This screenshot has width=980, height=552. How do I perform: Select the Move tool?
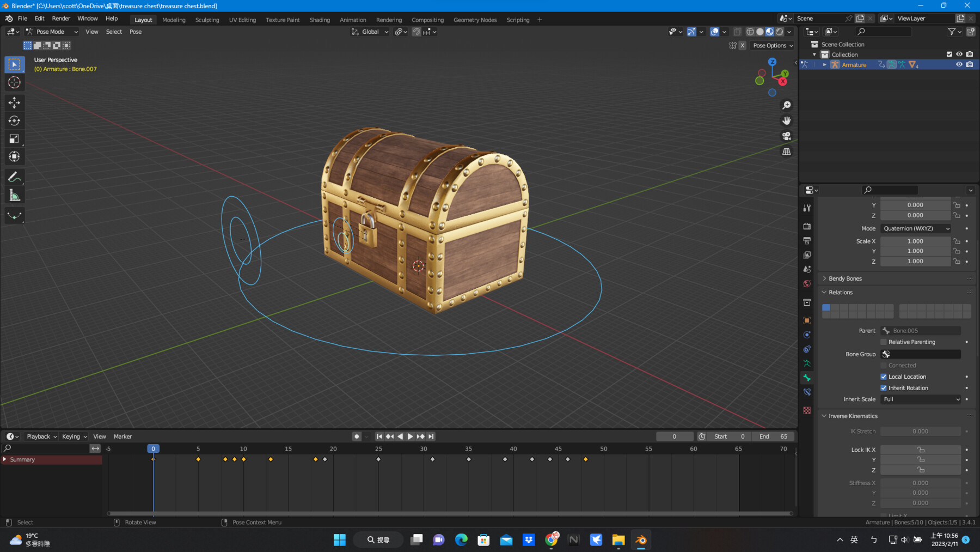(x=14, y=102)
